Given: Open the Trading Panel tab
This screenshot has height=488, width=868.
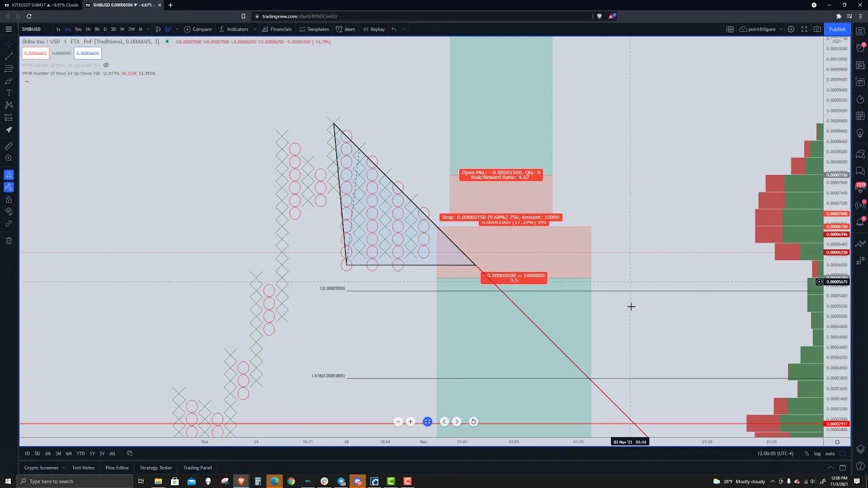Looking at the screenshot, I should [197, 468].
